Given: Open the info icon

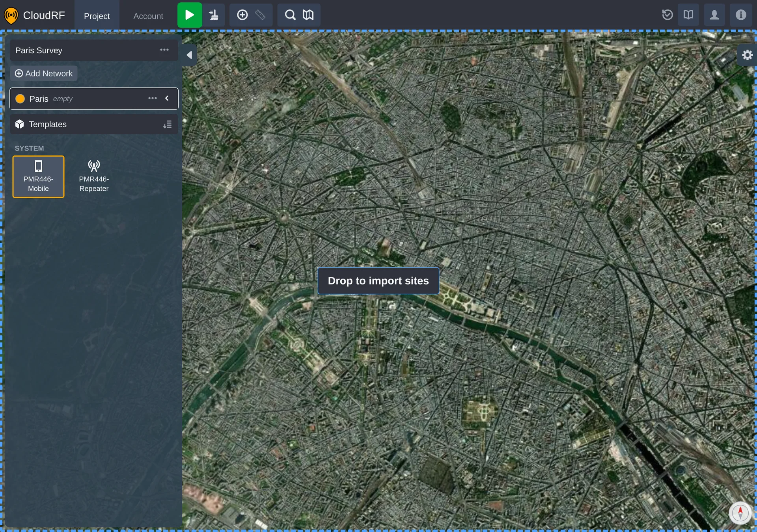Looking at the screenshot, I should [741, 15].
